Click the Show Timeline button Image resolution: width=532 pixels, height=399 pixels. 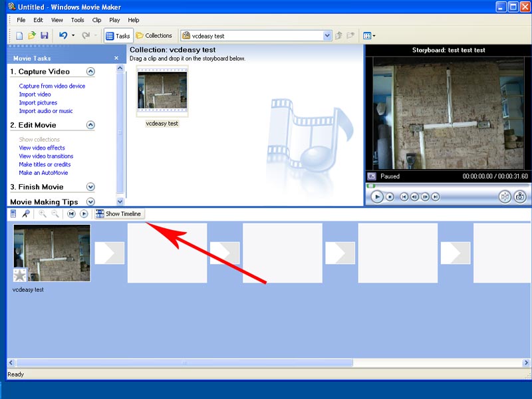pos(120,213)
